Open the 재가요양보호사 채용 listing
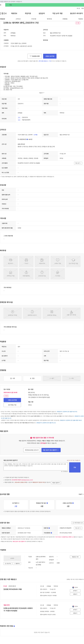 pos(13,589)
